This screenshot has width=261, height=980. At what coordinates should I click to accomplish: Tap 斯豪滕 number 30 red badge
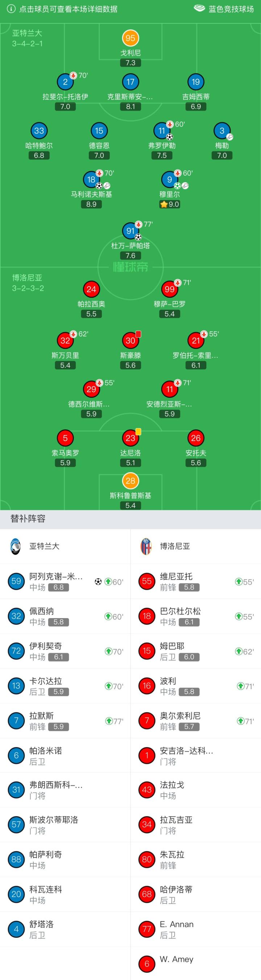click(130, 340)
